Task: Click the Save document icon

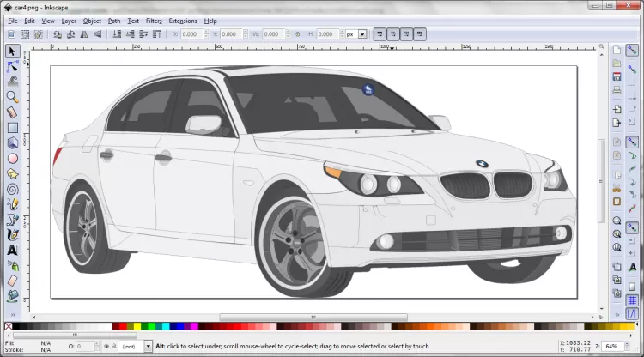Action: [x=617, y=77]
